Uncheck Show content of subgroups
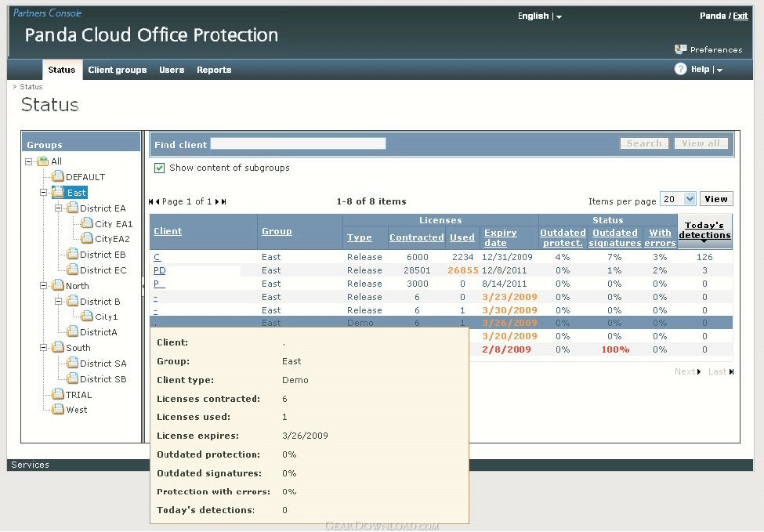This screenshot has width=764, height=532. [159, 168]
